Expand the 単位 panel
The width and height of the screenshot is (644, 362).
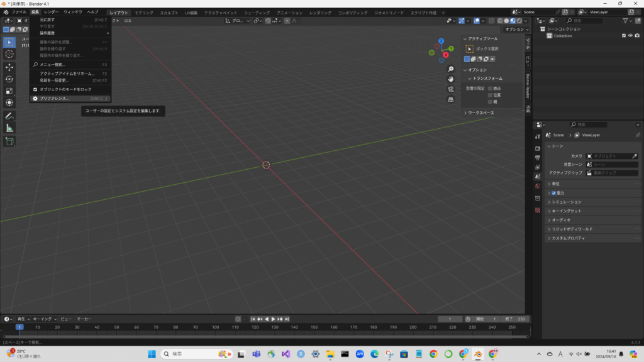556,184
